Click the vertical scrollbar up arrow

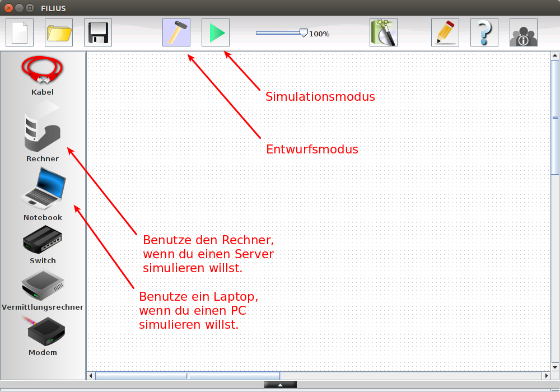(x=555, y=56)
